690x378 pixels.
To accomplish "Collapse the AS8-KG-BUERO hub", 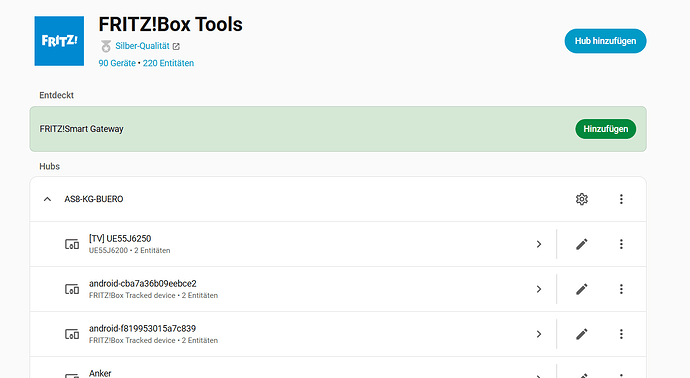I will point(47,199).
